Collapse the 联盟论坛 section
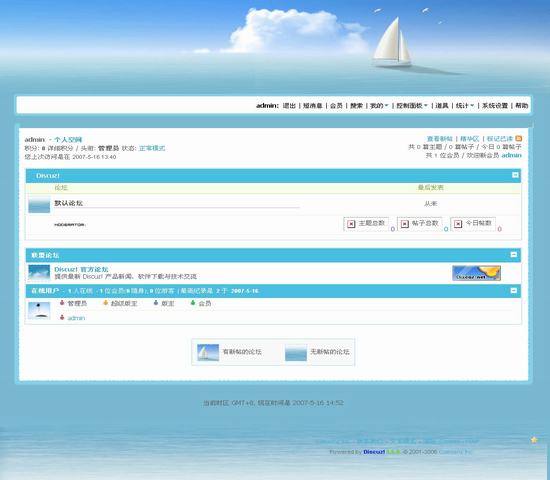The image size is (550, 480). [x=514, y=254]
